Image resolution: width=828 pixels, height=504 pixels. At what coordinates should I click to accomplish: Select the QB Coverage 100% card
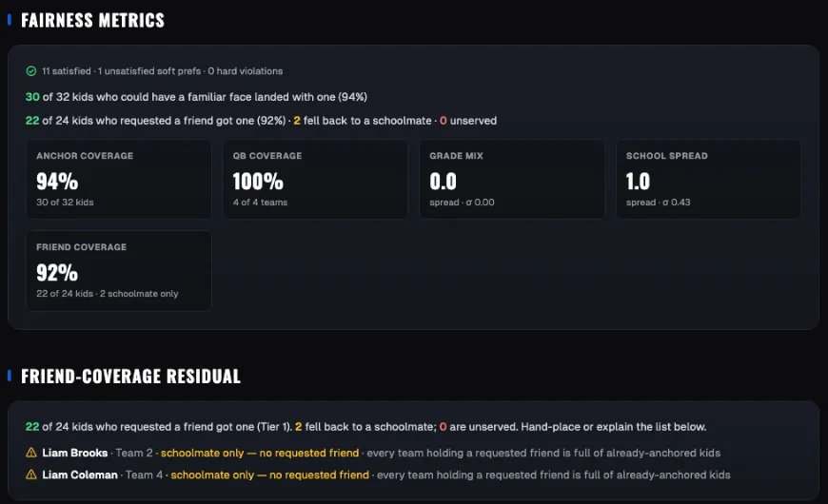315,180
